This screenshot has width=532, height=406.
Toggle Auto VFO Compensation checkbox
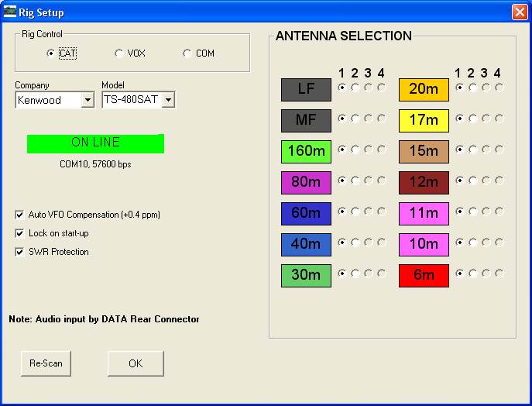(20, 215)
